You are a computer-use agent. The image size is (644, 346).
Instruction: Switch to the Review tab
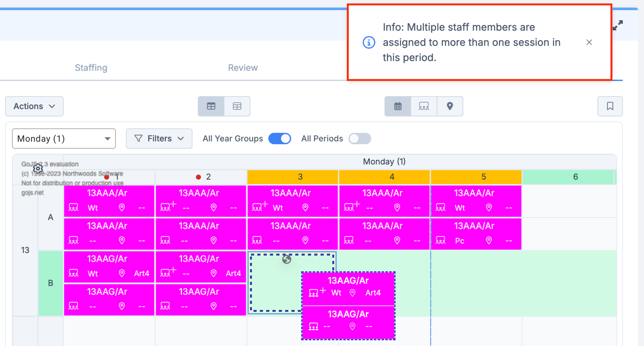click(243, 68)
